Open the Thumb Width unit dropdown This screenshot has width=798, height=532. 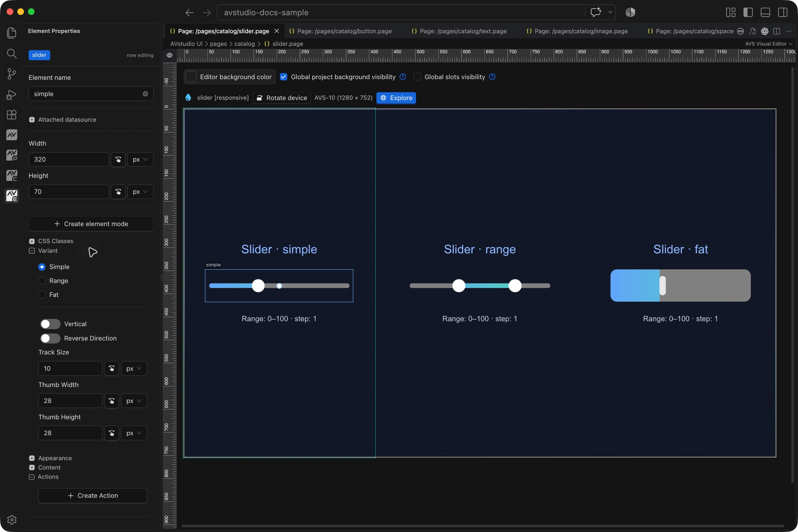tap(134, 401)
